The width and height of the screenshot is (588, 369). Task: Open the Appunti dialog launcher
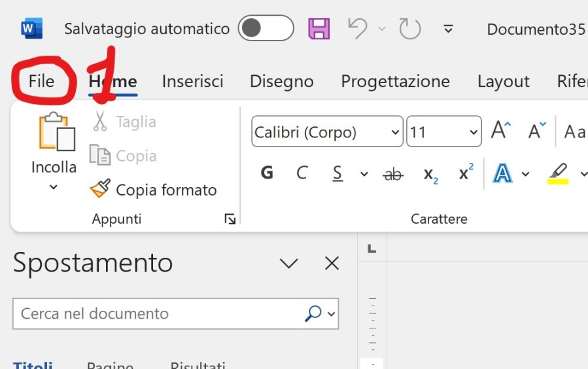230,219
